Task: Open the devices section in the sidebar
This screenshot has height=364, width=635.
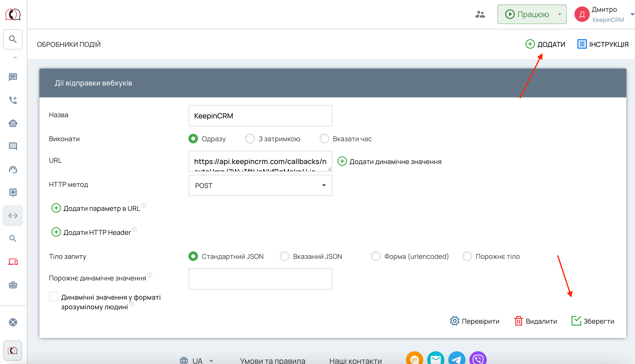Action: (x=13, y=262)
